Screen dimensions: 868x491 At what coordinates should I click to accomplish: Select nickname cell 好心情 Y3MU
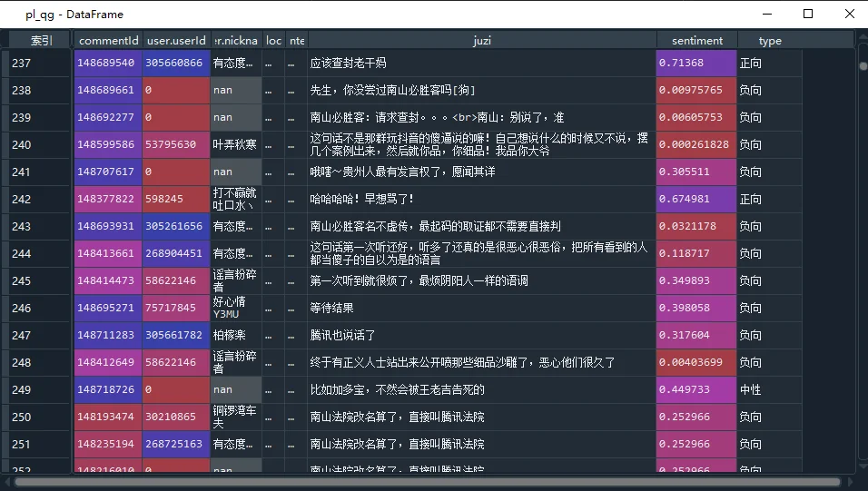[236, 308]
